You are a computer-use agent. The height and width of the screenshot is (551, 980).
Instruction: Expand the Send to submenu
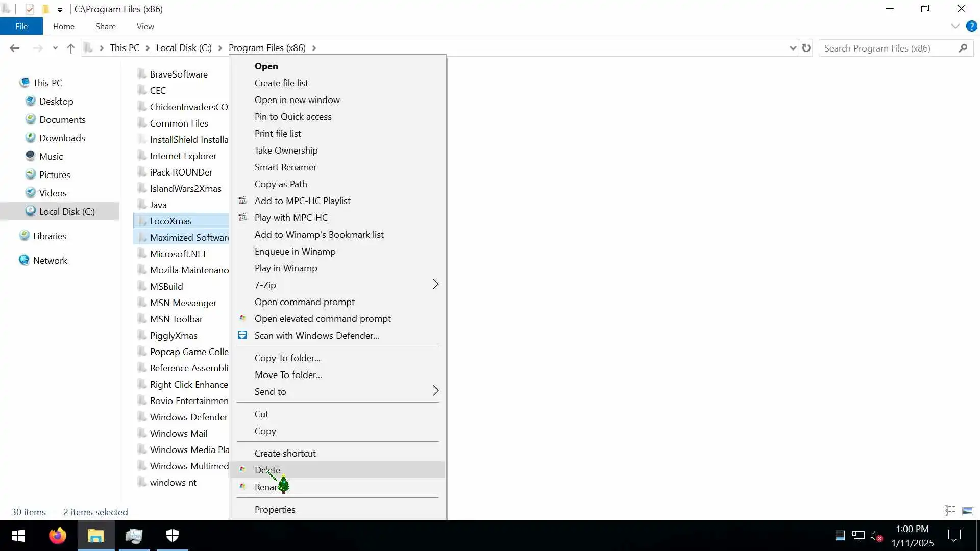[435, 391]
